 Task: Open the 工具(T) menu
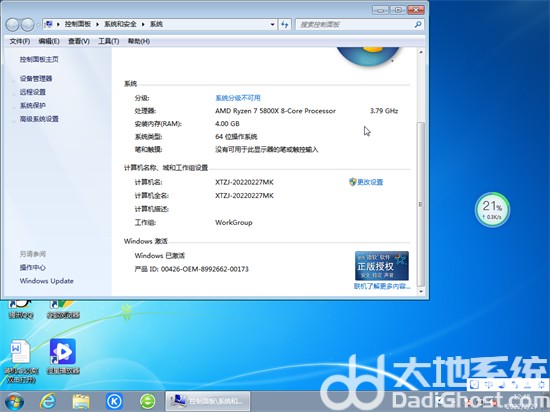[108, 41]
